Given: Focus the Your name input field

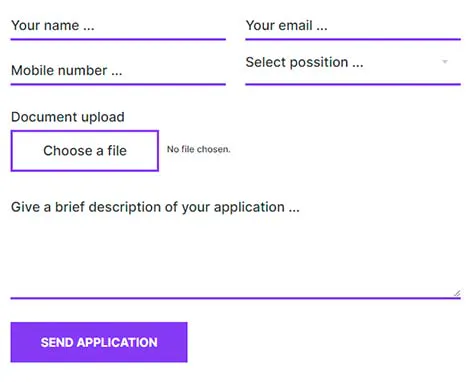Looking at the screenshot, I should point(118,26).
